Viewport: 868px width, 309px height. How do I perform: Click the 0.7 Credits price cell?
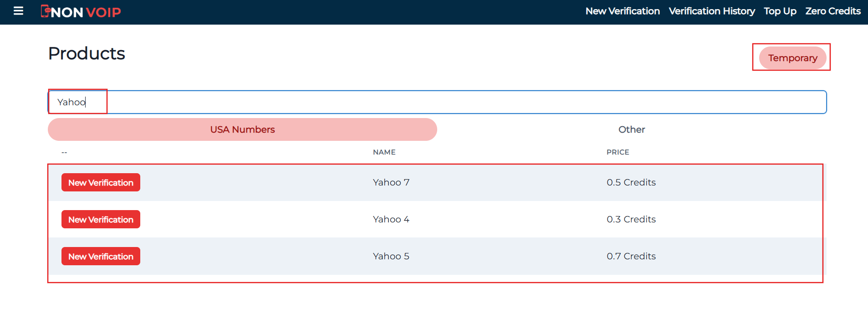click(631, 256)
